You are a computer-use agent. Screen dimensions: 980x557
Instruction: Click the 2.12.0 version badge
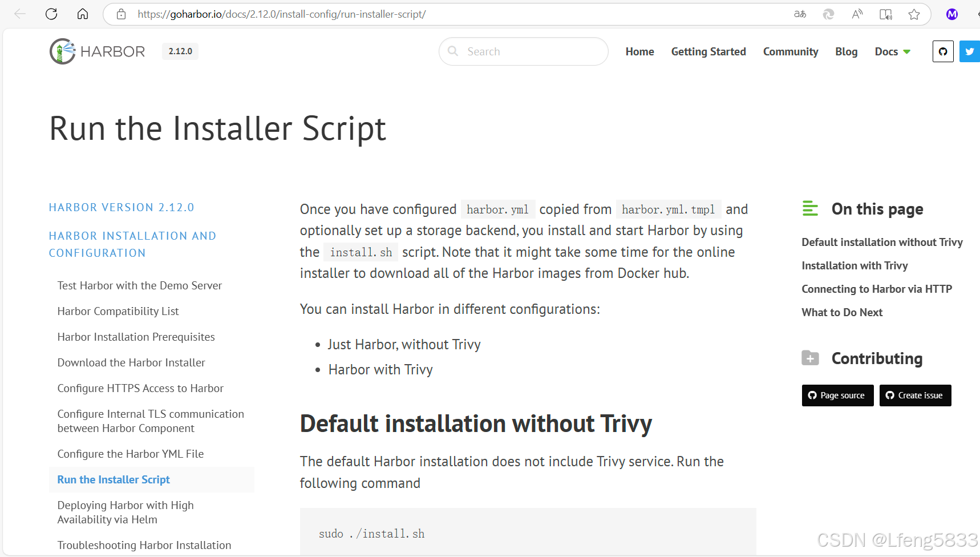(x=180, y=51)
